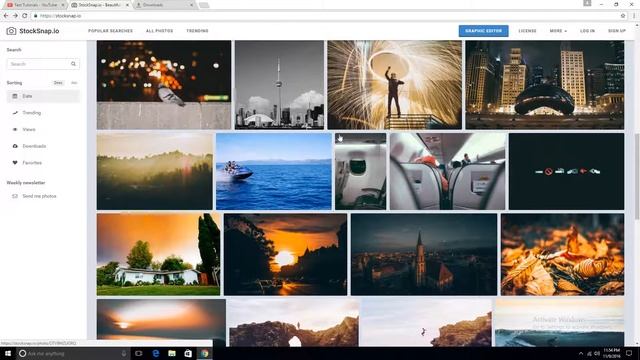Show hidden tray icons chevron
640x360 pixels.
(581, 353)
